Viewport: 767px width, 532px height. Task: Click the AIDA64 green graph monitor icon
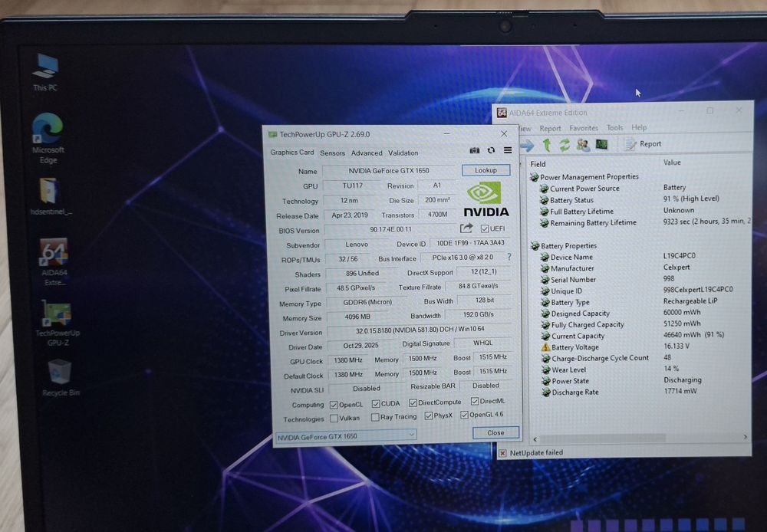pos(601,144)
